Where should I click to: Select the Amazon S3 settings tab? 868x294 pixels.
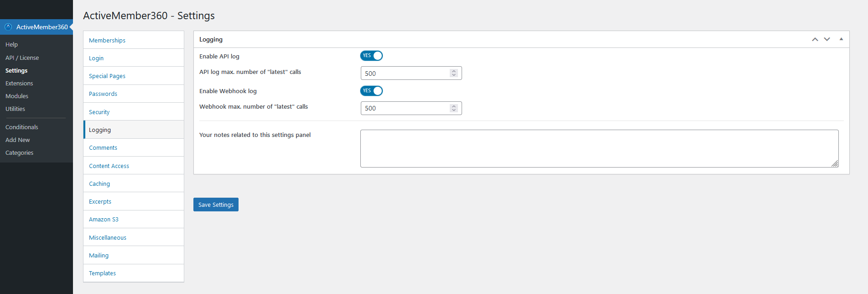[x=104, y=219]
